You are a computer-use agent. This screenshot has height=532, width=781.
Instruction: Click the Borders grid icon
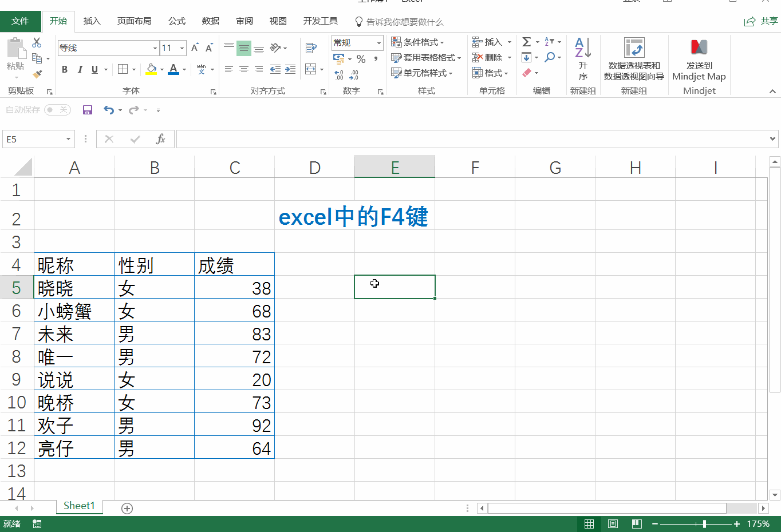[123, 69]
